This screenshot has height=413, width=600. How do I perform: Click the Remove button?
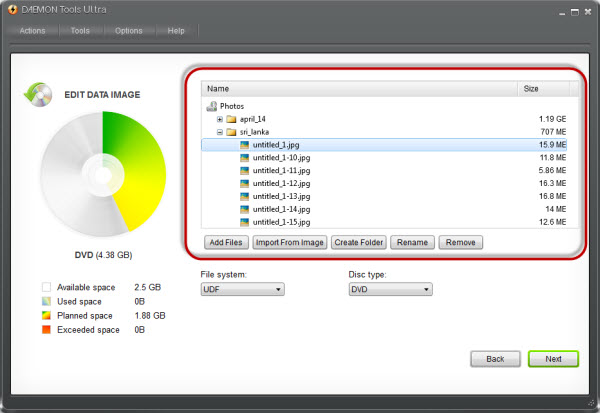[x=461, y=242]
